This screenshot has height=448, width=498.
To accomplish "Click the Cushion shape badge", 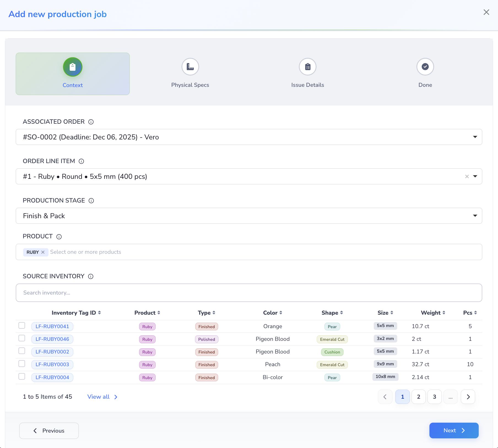I will pyautogui.click(x=332, y=352).
